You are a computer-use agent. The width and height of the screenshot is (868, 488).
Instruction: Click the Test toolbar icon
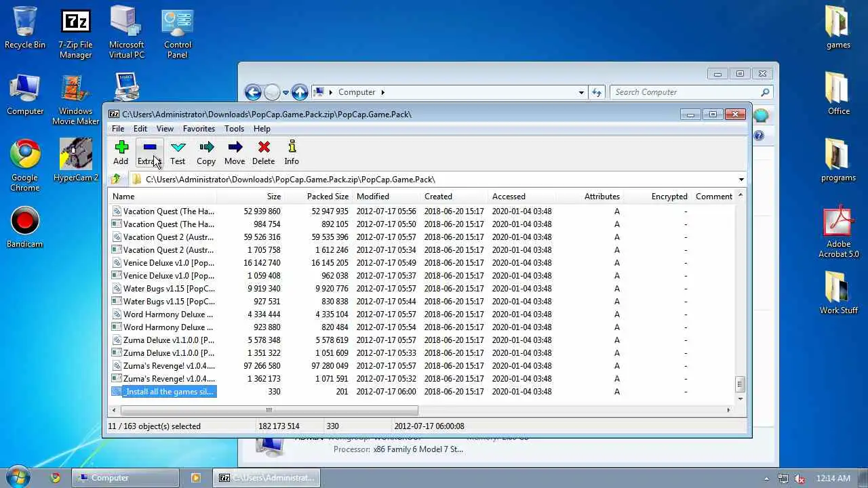coord(178,152)
